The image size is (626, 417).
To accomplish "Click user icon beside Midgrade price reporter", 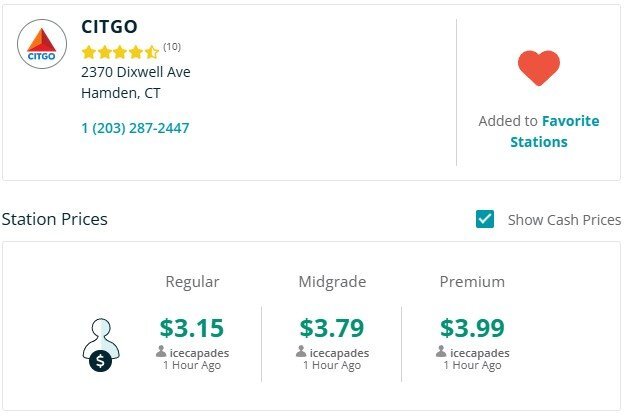I will (x=301, y=353).
